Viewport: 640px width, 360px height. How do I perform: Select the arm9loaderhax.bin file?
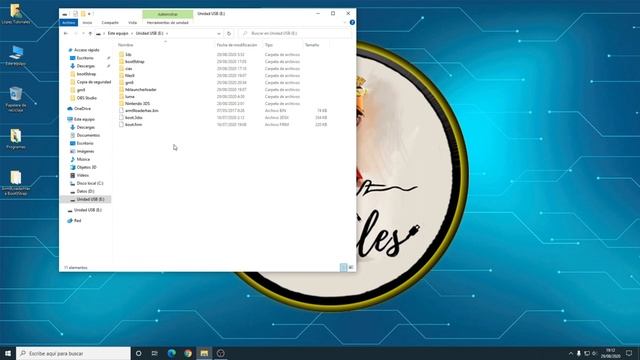coord(141,110)
